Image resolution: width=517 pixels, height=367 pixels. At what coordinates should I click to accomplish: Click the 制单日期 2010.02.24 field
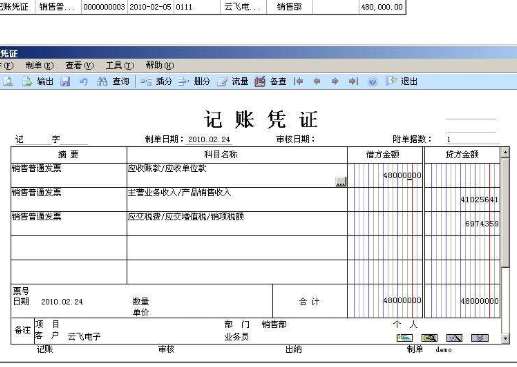click(209, 139)
